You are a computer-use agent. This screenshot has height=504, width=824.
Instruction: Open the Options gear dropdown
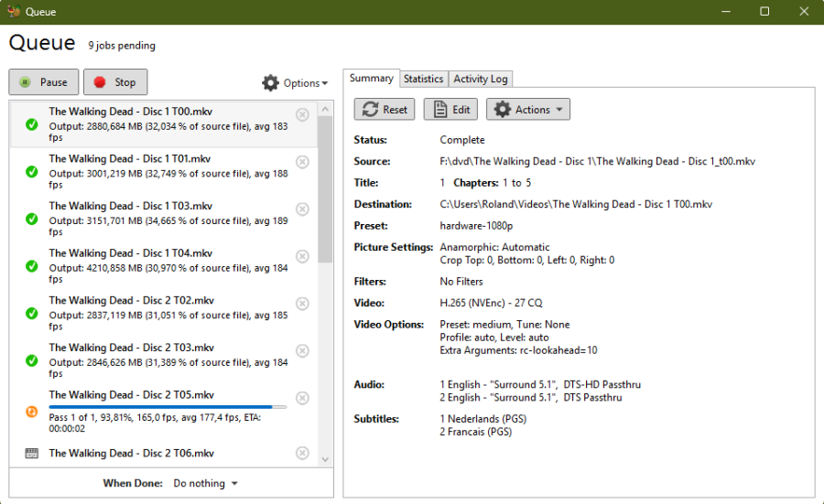coord(295,83)
